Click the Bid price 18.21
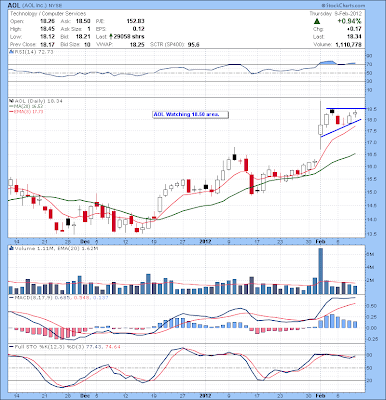This screenshot has height=400, width=386. pyautogui.click(x=83, y=37)
